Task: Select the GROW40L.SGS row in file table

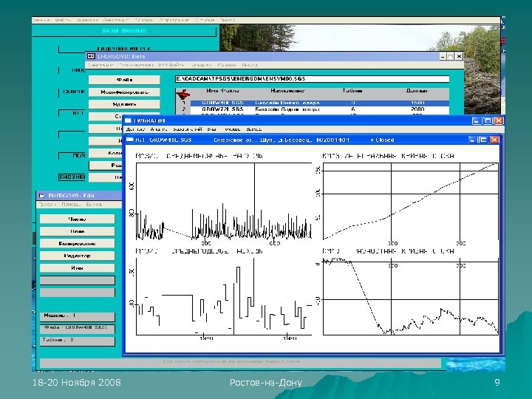Action: click(320, 103)
